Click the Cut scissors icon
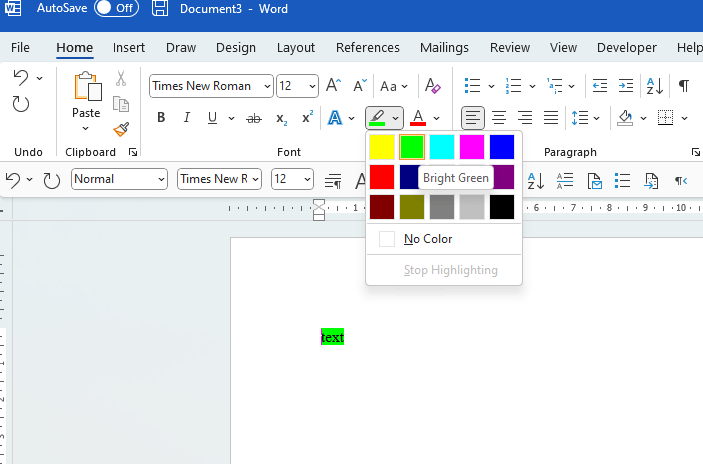The height and width of the screenshot is (464, 703). (x=121, y=78)
